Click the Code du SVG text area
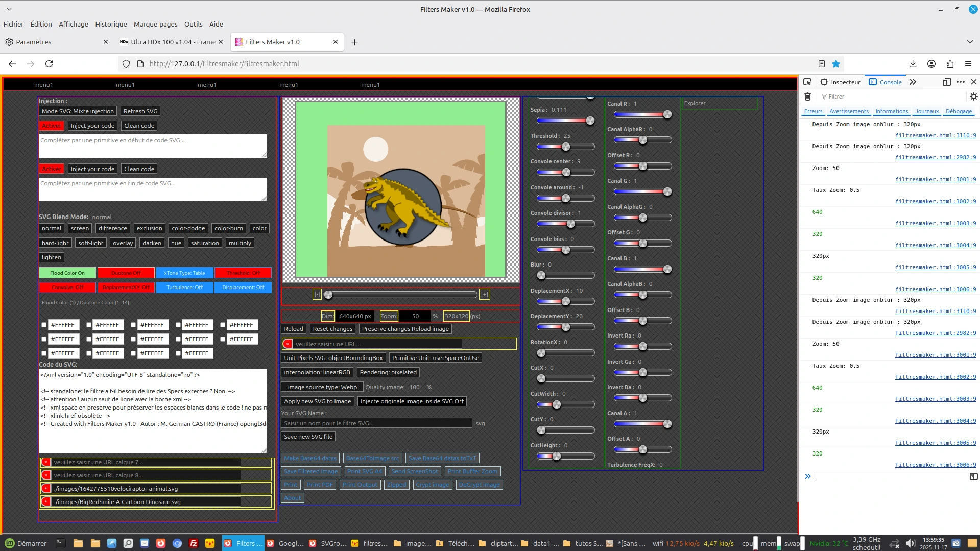This screenshot has height=551, width=980. (153, 411)
